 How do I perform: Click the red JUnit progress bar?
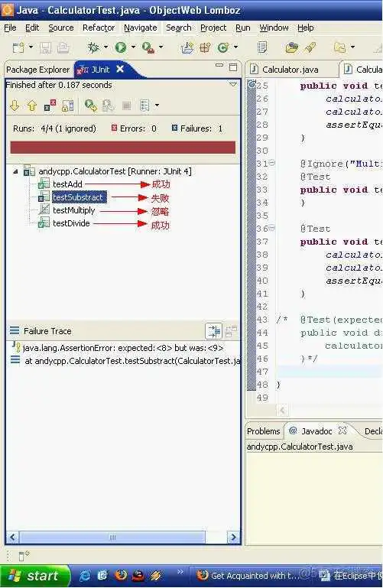click(123, 148)
